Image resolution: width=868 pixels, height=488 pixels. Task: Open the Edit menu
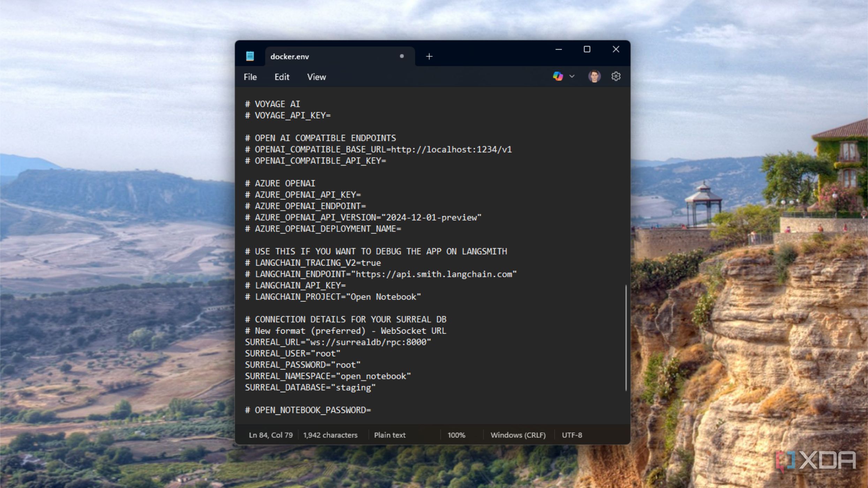click(282, 77)
